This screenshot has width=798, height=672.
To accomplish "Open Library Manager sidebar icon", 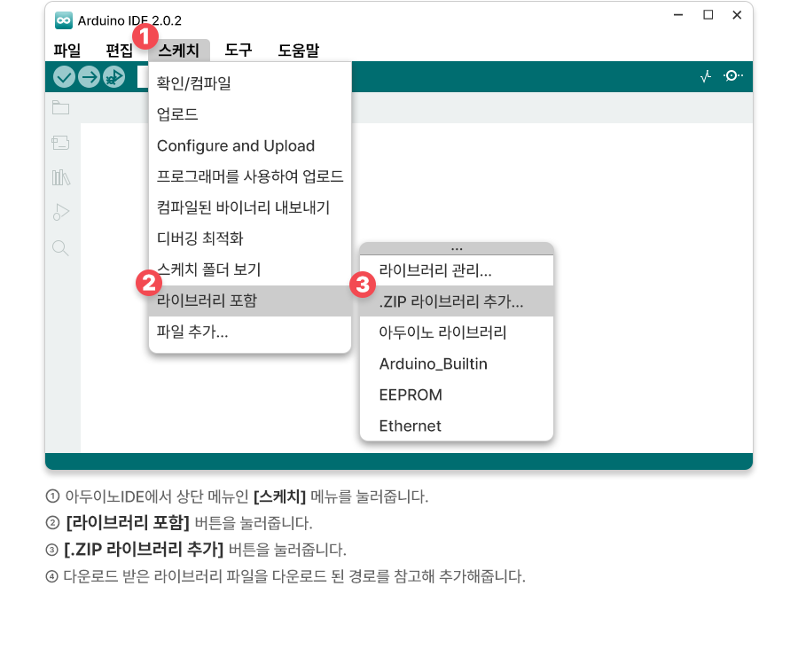I will pyautogui.click(x=60, y=177).
